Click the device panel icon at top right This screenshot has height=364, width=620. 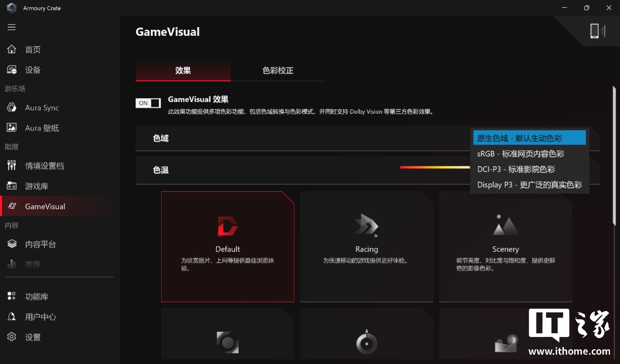[x=597, y=31]
